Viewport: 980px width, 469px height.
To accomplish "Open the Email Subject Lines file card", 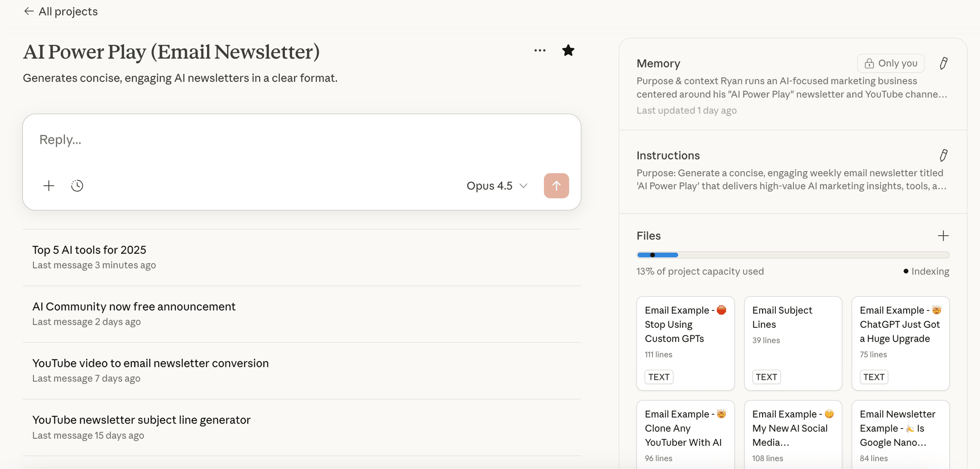I will coord(793,343).
